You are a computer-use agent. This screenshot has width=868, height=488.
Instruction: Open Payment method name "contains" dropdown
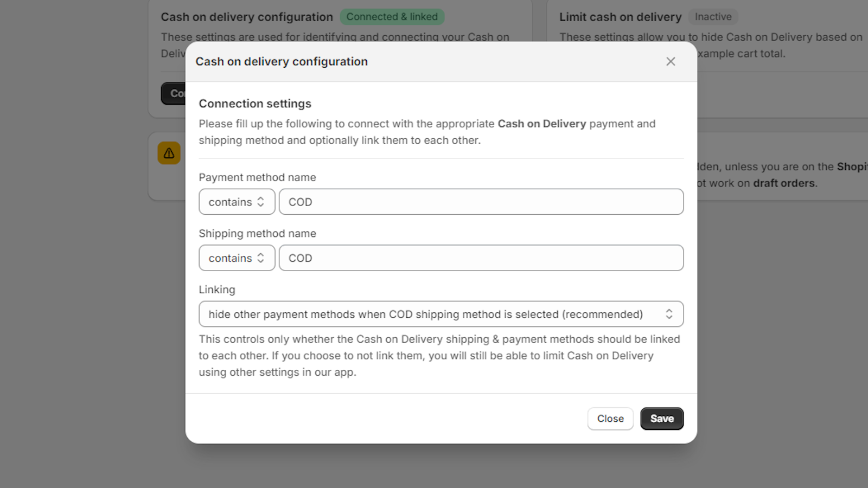point(237,202)
